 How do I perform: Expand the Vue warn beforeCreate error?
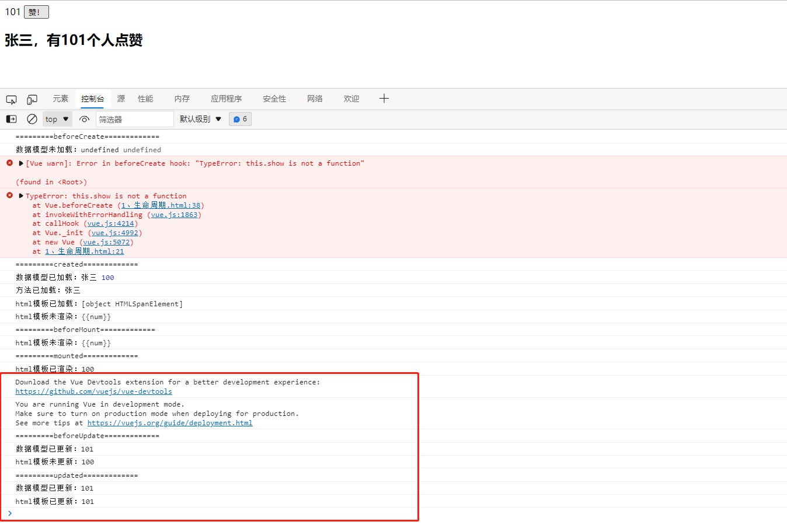21,163
